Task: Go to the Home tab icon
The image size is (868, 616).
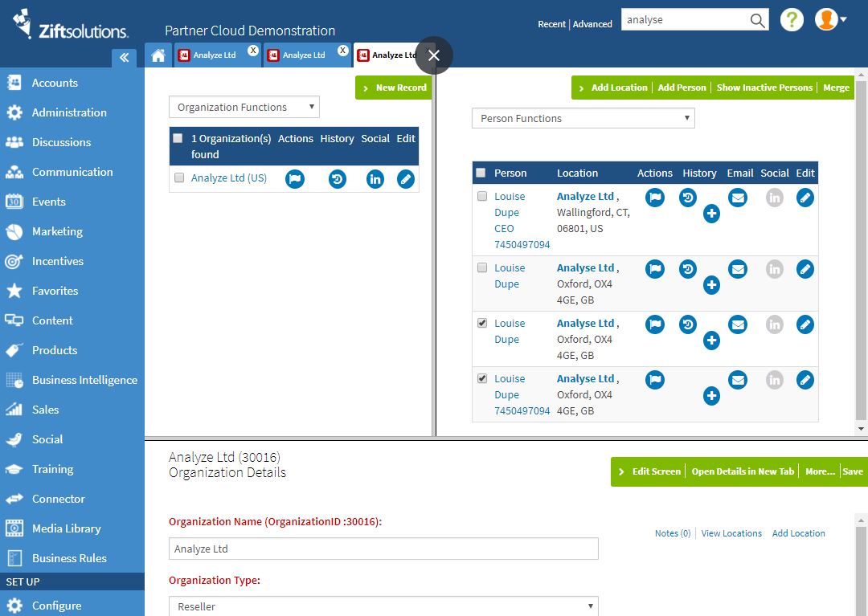Action: click(158, 55)
